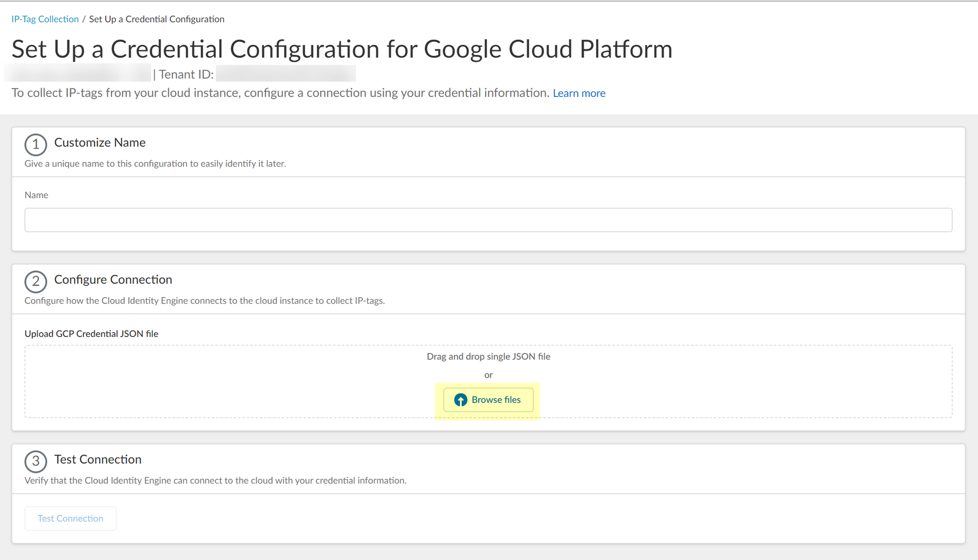Open the IP-Tag Collection breadcrumb link
978x560 pixels.
point(45,19)
